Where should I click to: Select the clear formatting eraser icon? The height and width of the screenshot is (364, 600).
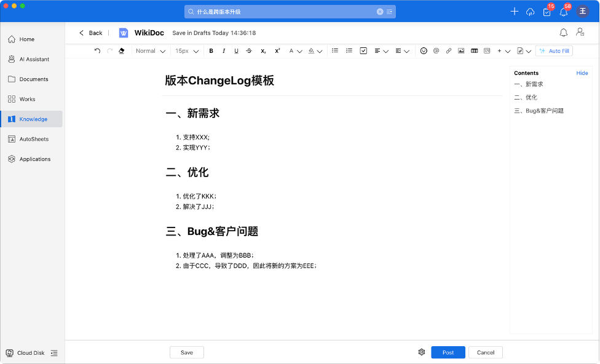point(121,51)
